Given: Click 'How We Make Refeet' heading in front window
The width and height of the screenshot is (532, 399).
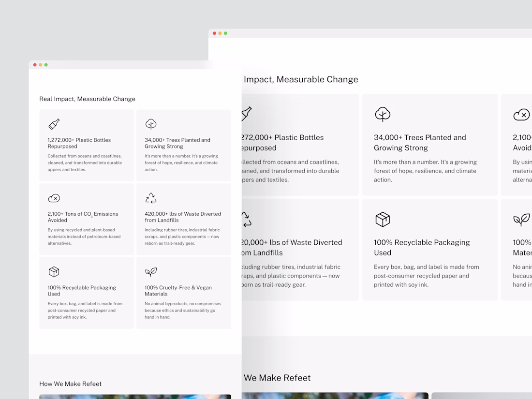Looking at the screenshot, I should pos(70,384).
